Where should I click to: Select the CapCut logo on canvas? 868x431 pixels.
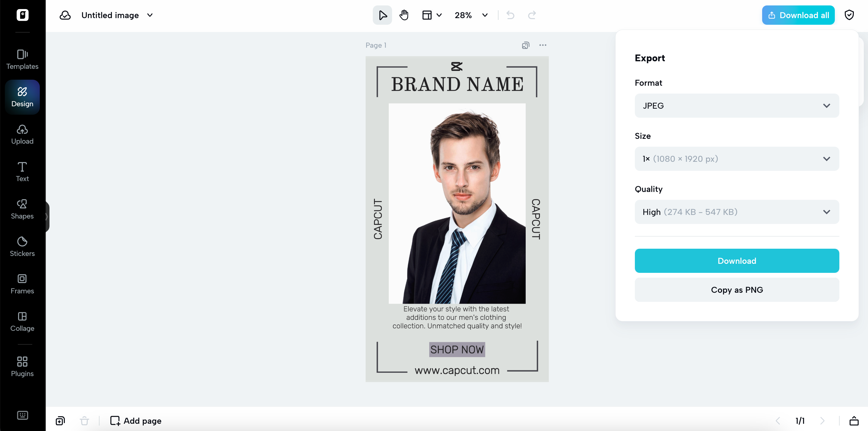457,66
